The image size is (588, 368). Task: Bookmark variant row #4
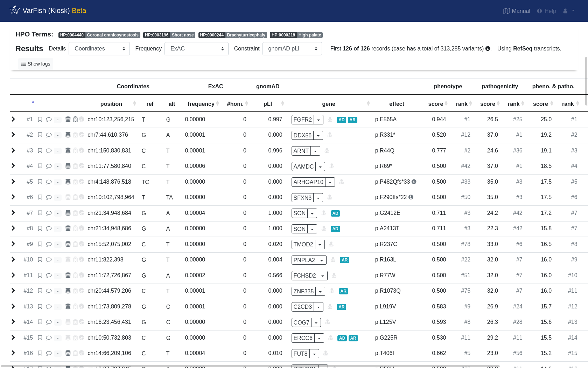coord(40,166)
